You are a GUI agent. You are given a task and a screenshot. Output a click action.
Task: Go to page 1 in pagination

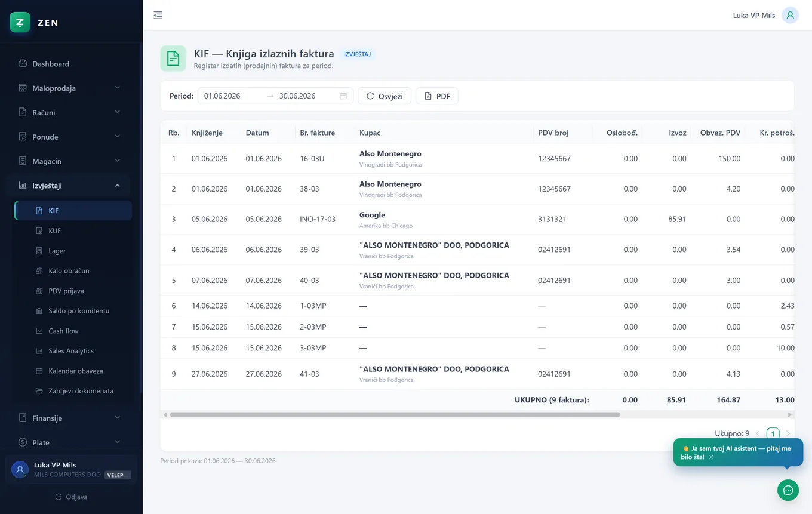pyautogui.click(x=773, y=434)
